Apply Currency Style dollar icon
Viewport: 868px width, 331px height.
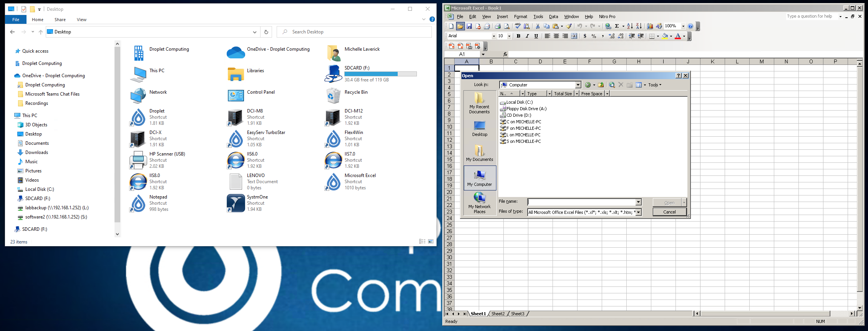tap(585, 36)
